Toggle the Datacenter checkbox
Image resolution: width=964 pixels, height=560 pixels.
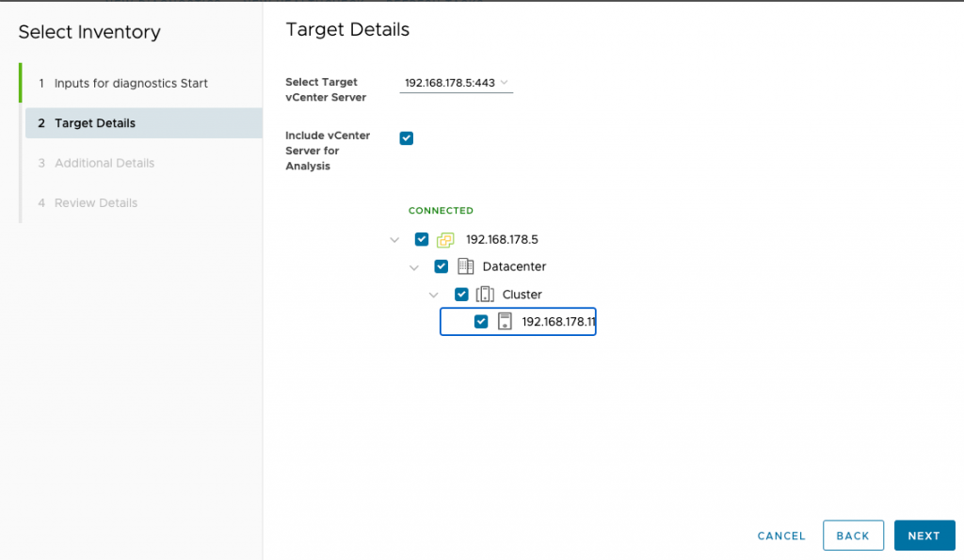441,266
